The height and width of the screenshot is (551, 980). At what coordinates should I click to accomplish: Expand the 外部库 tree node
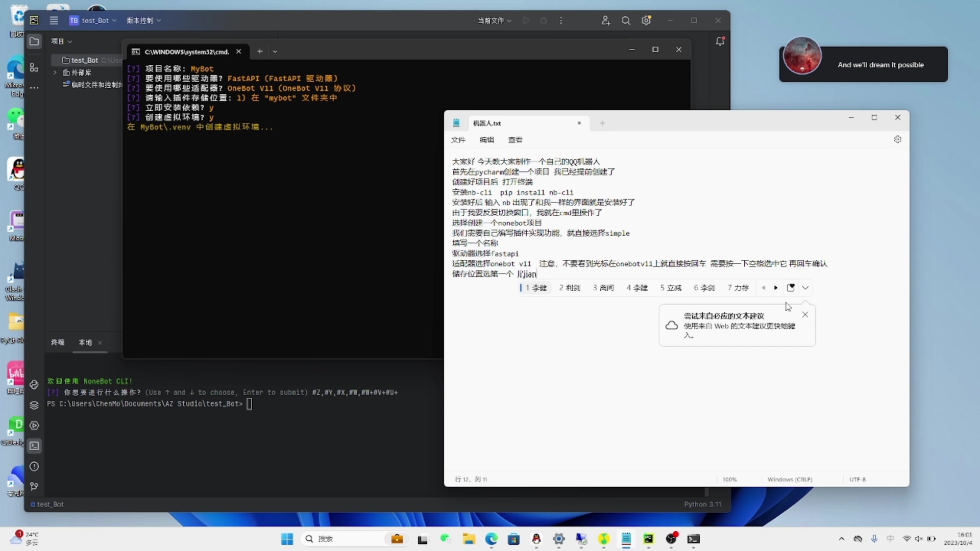55,72
